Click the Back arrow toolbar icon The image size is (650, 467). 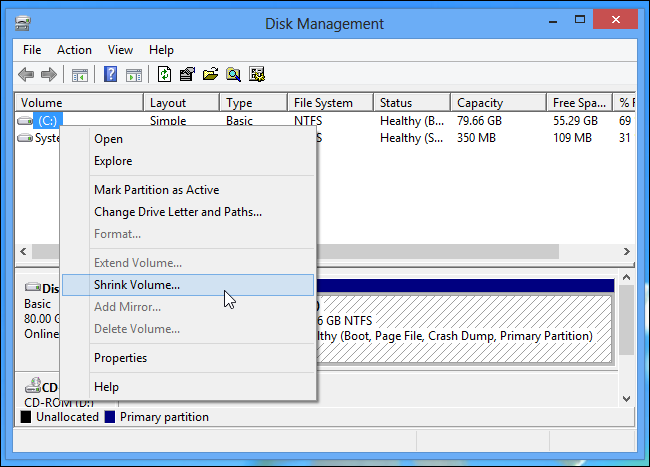pos(27,74)
